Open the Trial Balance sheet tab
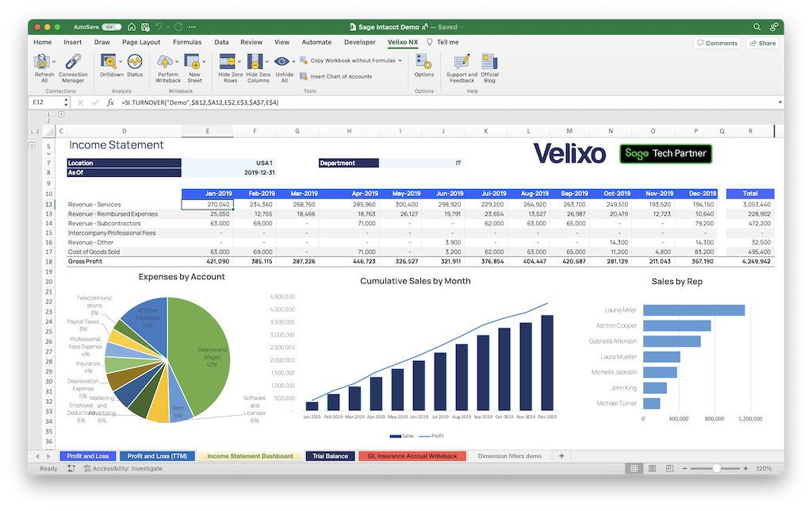This screenshot has height=511, width=812. [331, 456]
